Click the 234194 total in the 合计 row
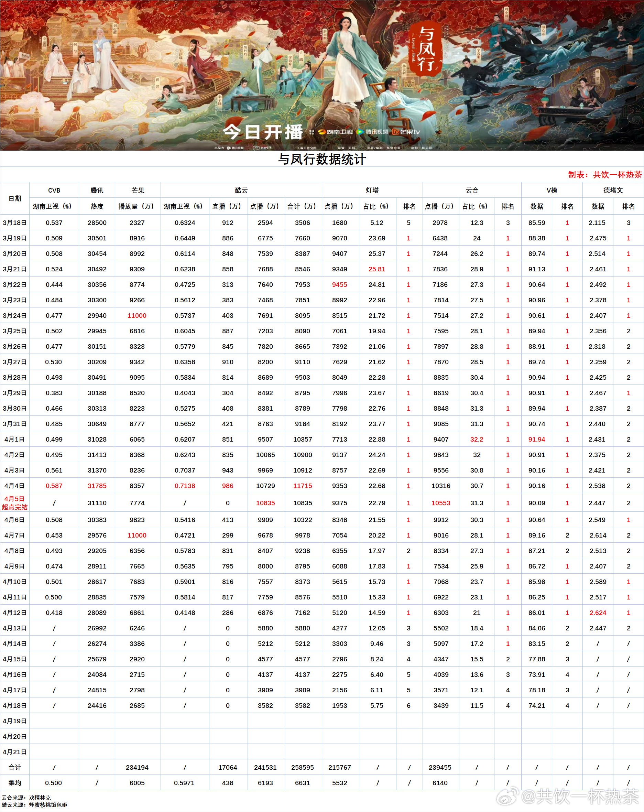 tap(137, 767)
